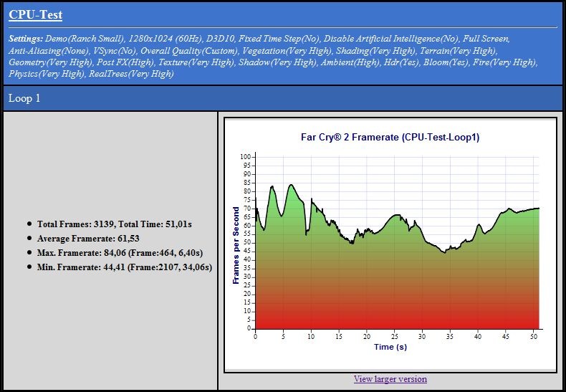This screenshot has height=392, width=566.
Task: Click 'Anti-Aliasing(None)' in settings
Action: (49, 51)
